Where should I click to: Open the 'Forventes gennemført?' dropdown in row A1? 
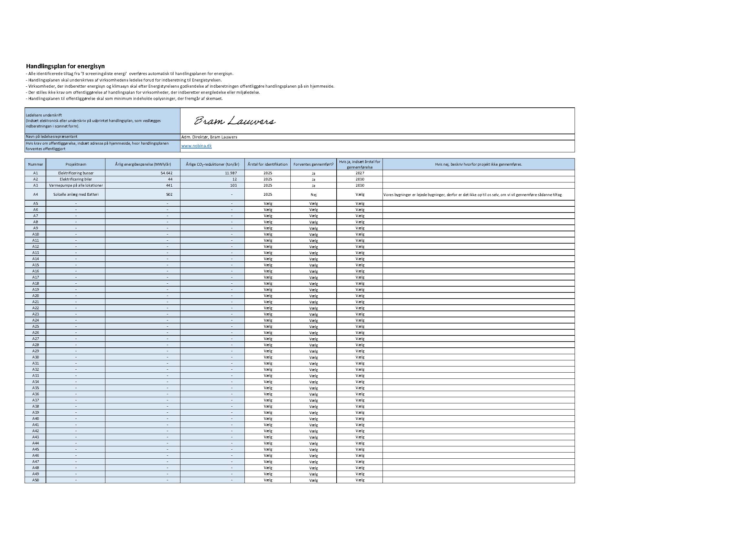click(x=313, y=173)
